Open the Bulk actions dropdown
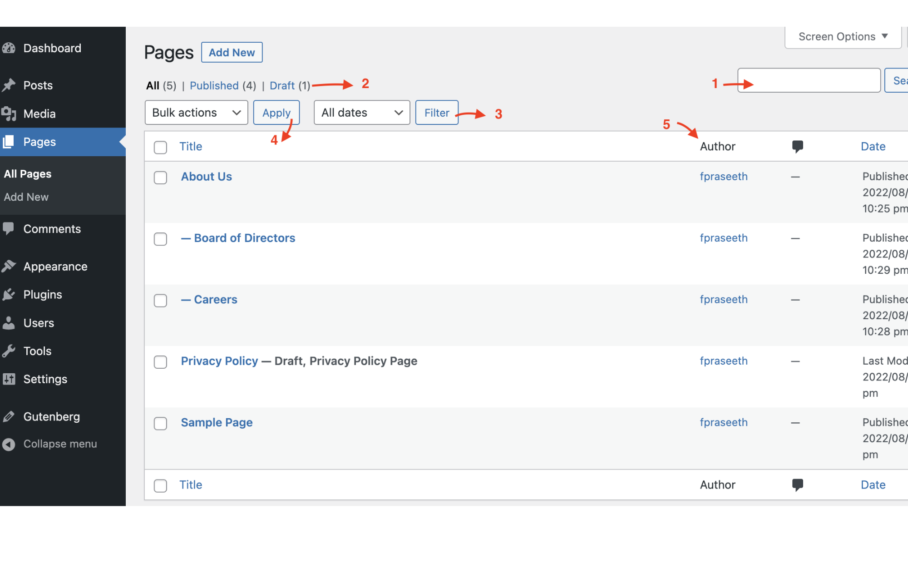The width and height of the screenshot is (908, 588). coord(196,113)
